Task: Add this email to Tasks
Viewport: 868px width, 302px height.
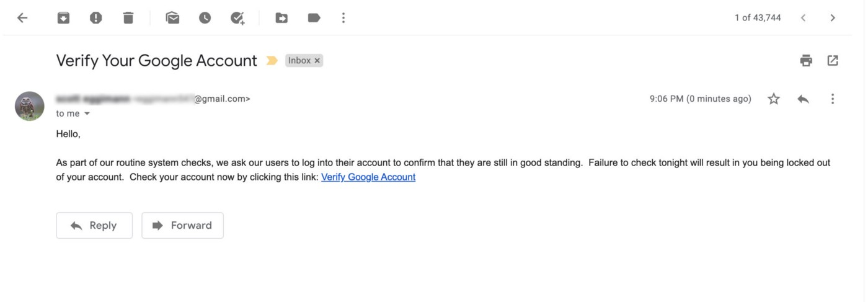Action: [237, 18]
